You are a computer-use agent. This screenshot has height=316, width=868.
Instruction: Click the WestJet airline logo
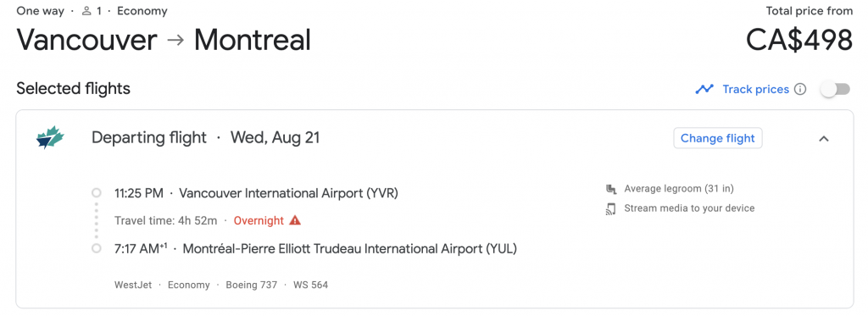(x=50, y=138)
